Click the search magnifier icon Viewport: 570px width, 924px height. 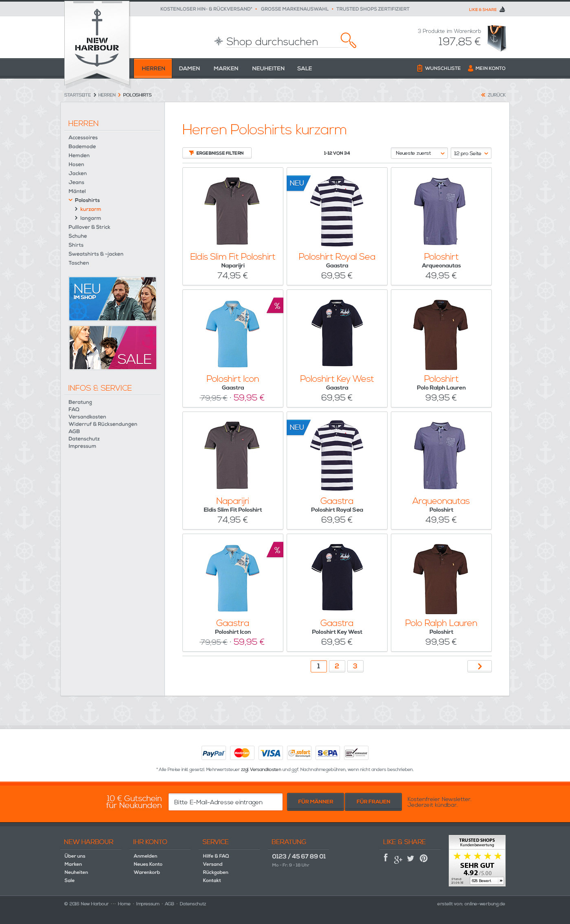tap(348, 40)
